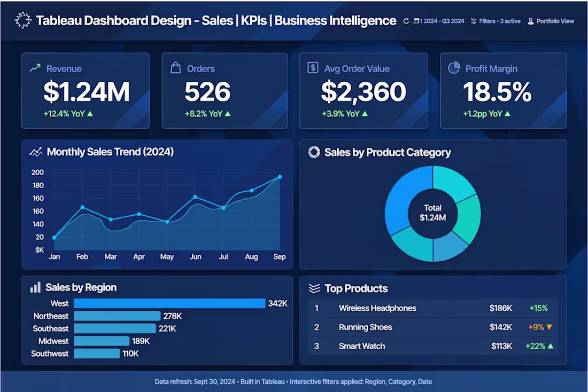This screenshot has height=392, width=588.
Task: Select the $1.24M revenue value
Action: pos(87,92)
